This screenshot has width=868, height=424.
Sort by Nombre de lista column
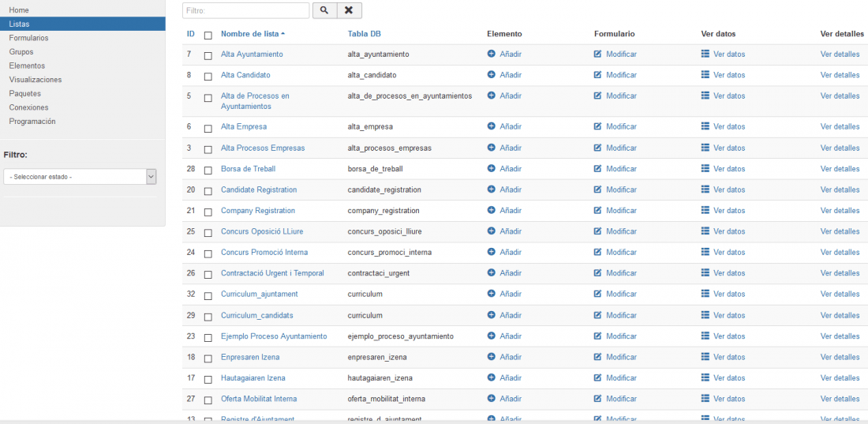point(253,34)
